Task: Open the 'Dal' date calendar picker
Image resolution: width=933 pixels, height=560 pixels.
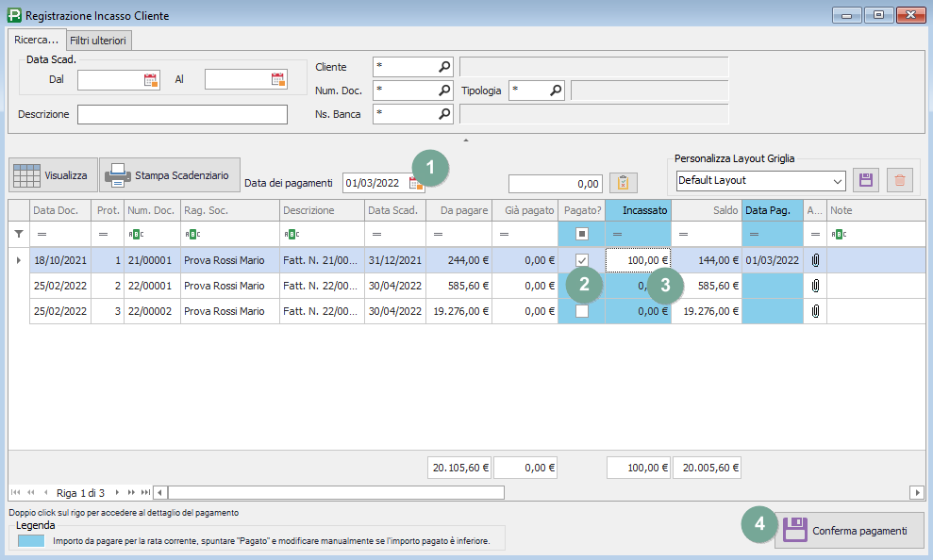Action: 151,80
